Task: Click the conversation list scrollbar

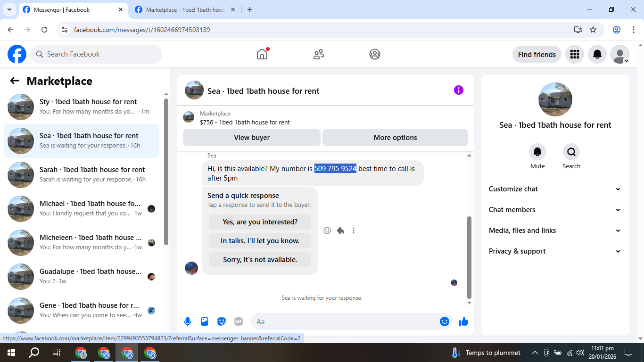Action: [x=166, y=172]
